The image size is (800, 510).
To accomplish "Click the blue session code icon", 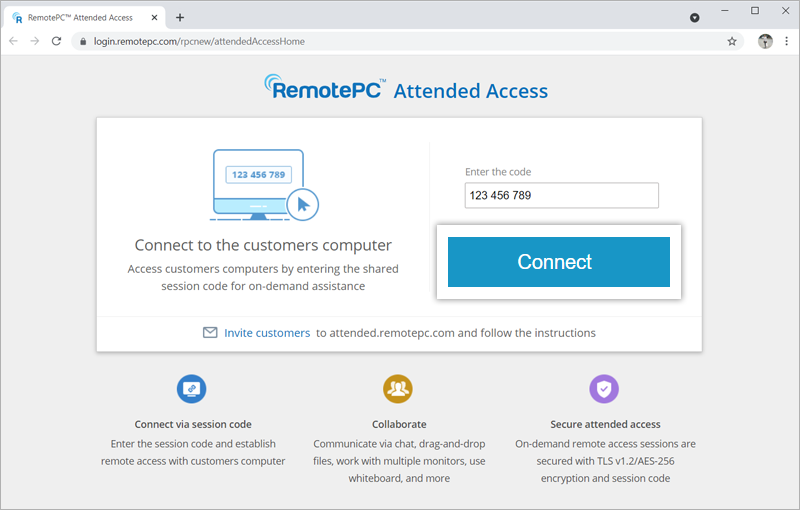I will click(191, 389).
